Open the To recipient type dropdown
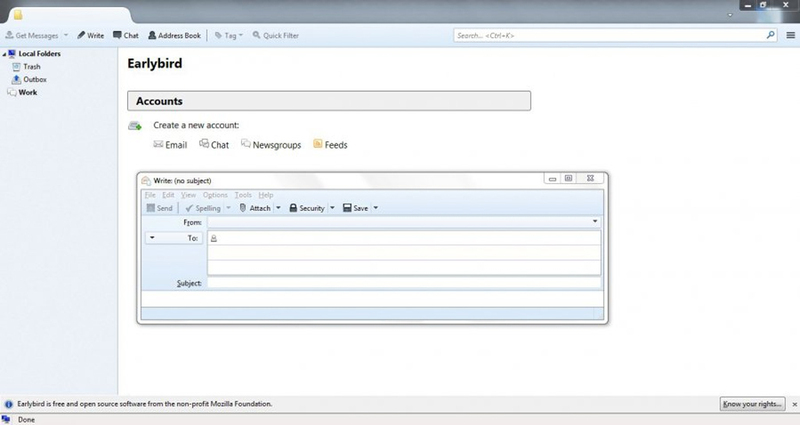 (173, 238)
